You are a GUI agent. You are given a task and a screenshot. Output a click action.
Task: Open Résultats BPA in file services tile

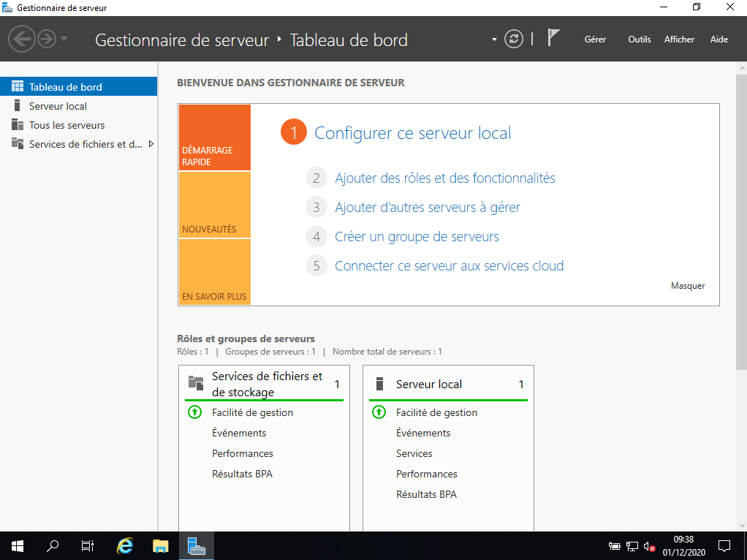(242, 474)
